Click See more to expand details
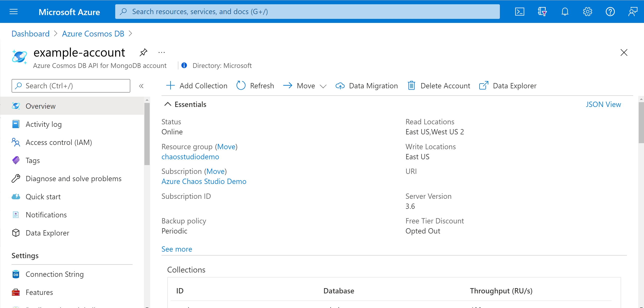The height and width of the screenshot is (308, 644). (176, 248)
